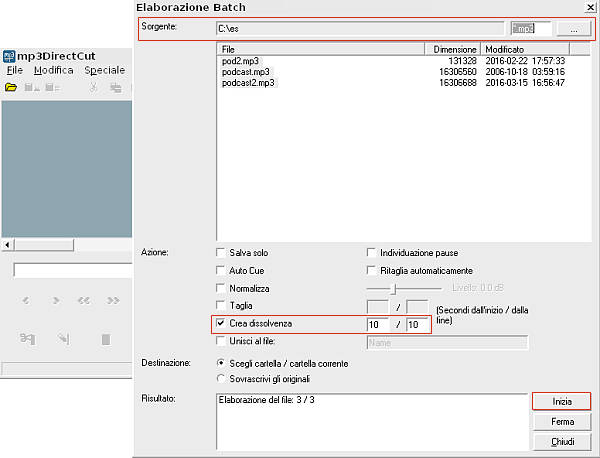Check the Normalizza option
The width and height of the screenshot is (600, 458).
tap(221, 288)
